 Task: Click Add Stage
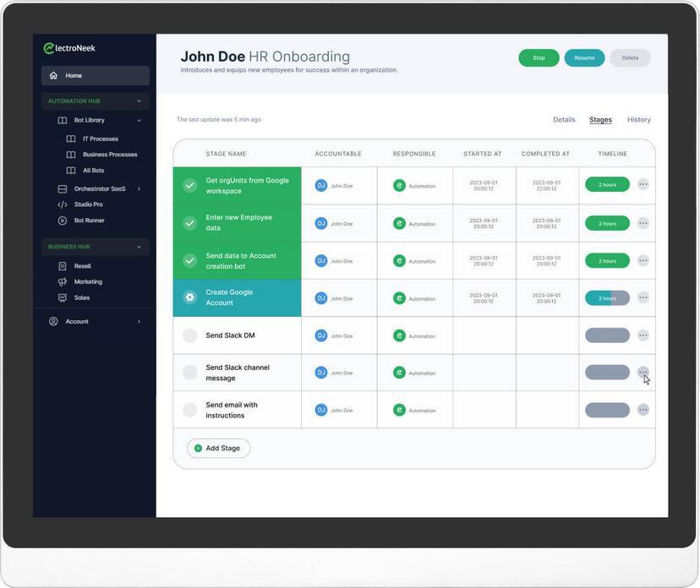click(x=218, y=448)
